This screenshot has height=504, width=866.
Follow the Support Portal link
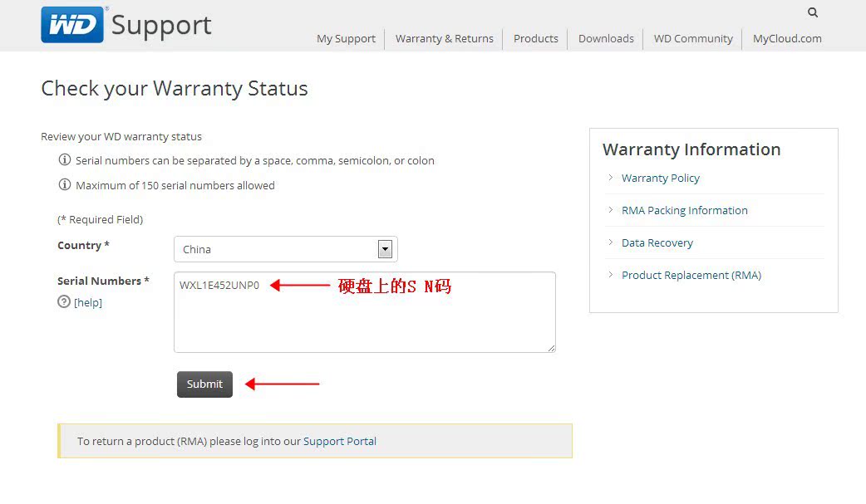point(340,442)
